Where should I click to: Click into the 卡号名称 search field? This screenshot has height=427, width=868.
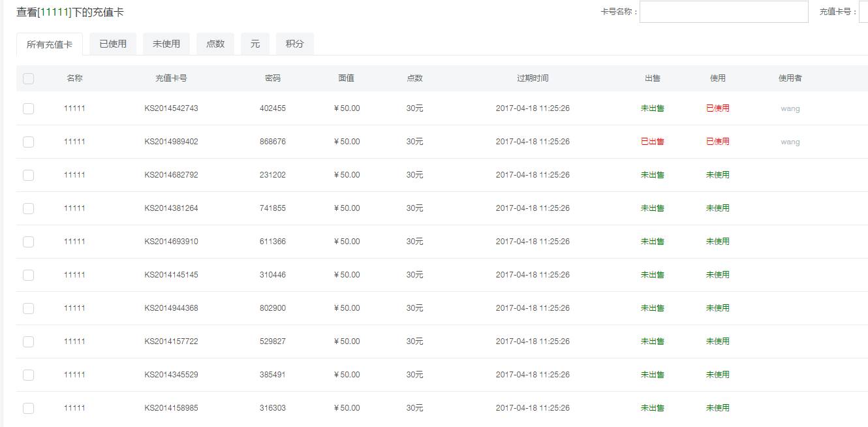(724, 12)
